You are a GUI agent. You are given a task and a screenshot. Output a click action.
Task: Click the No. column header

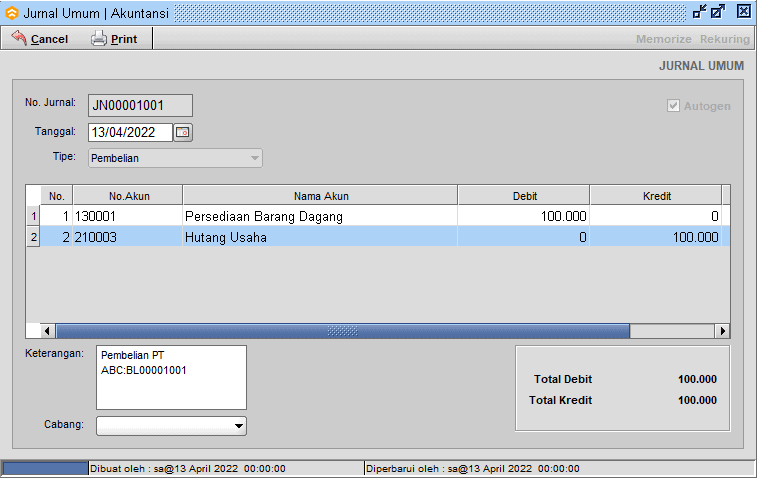coord(56,196)
